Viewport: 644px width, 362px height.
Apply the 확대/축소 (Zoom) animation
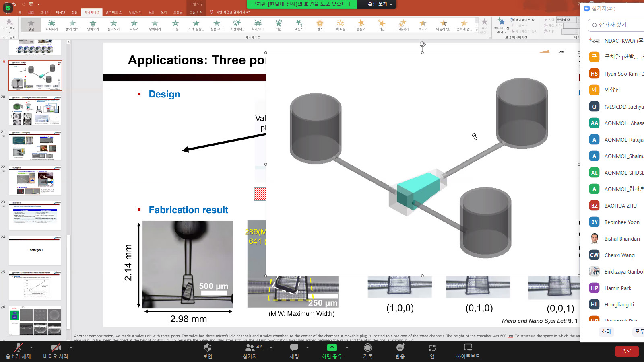[258, 25]
